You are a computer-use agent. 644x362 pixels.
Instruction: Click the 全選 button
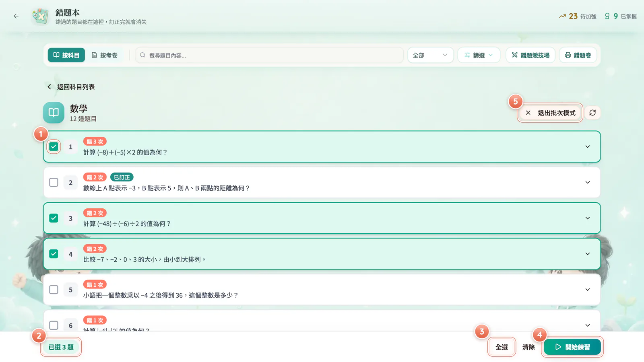click(502, 347)
